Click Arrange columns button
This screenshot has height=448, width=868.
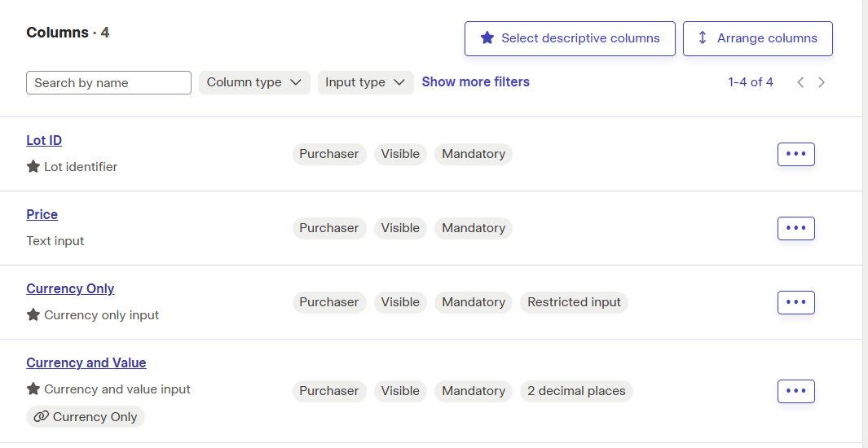pyautogui.click(x=758, y=39)
